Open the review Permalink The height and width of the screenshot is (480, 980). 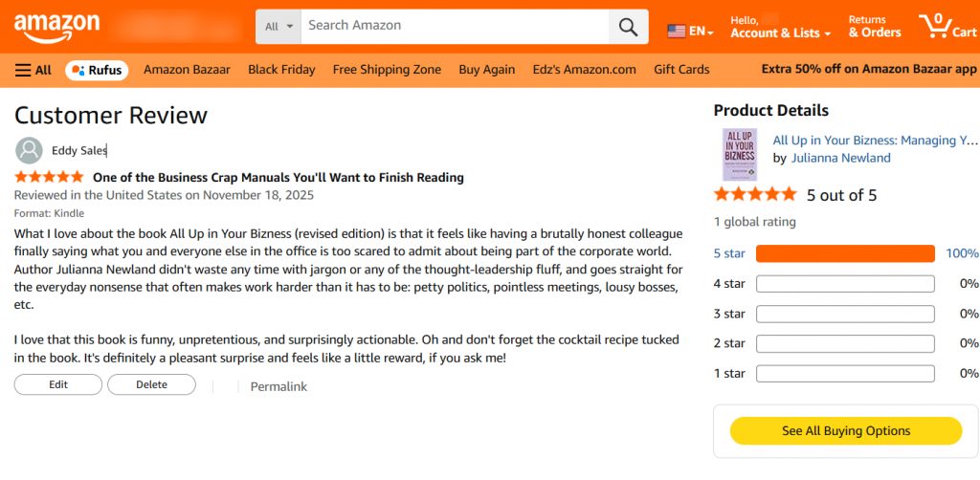[x=278, y=386]
